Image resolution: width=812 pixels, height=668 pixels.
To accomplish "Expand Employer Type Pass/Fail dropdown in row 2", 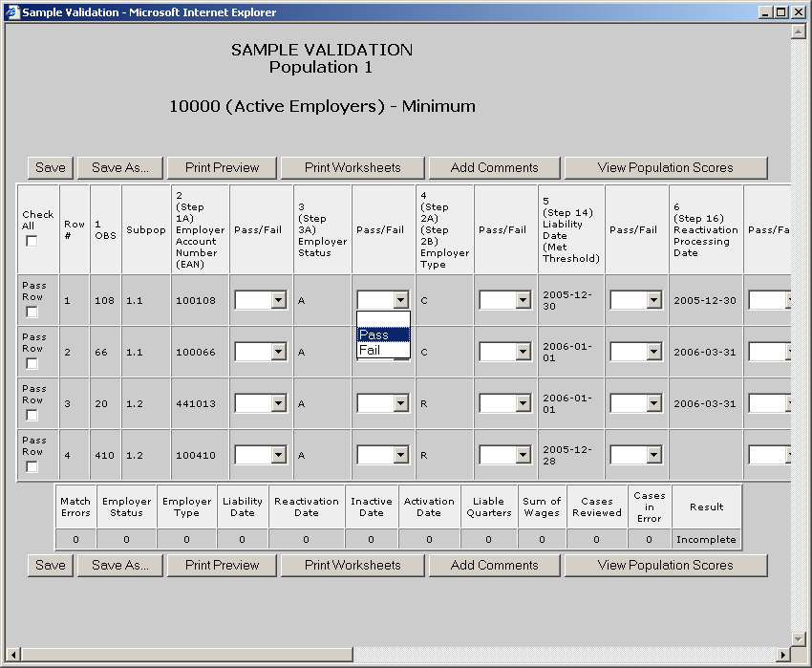I will click(504, 352).
